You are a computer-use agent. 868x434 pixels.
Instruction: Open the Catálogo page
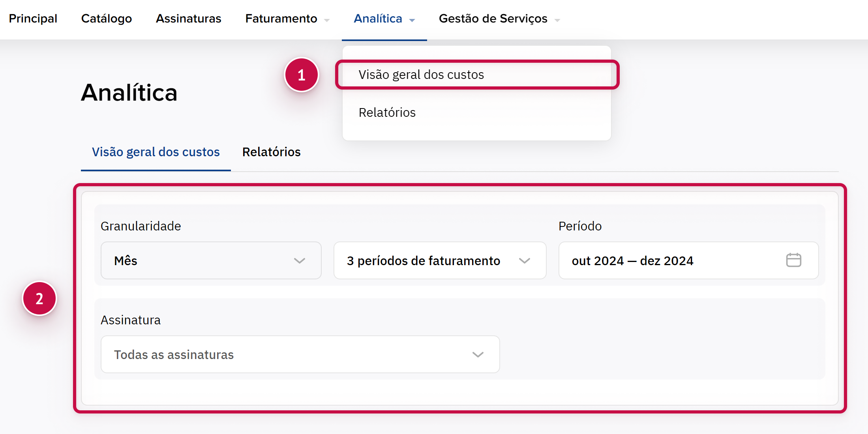pos(107,19)
